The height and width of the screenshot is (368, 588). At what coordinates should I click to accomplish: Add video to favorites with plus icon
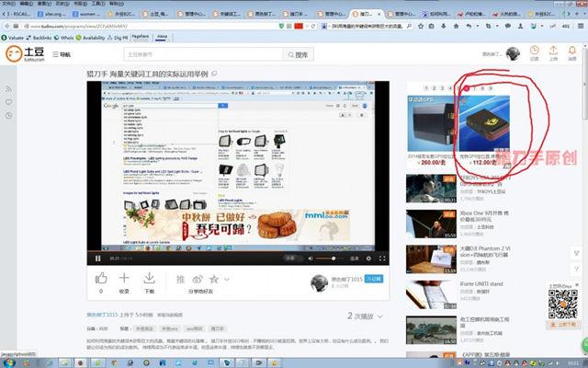(x=124, y=278)
